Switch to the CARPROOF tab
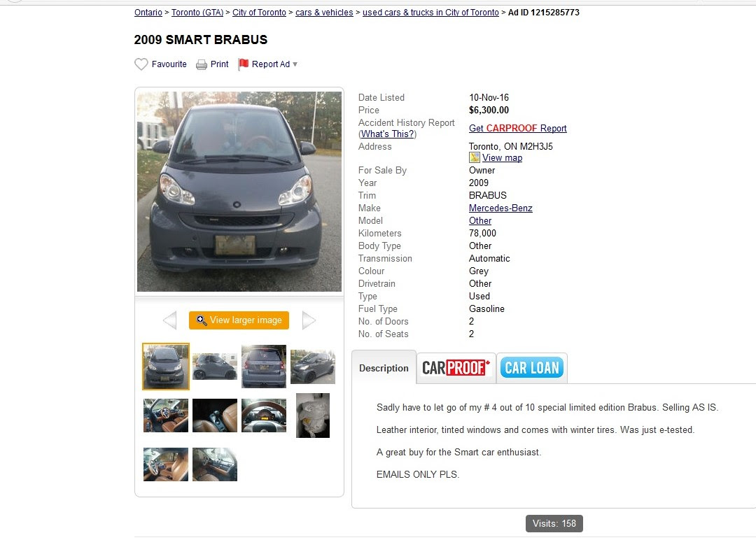Viewport: 756px width, 547px height. click(x=456, y=368)
